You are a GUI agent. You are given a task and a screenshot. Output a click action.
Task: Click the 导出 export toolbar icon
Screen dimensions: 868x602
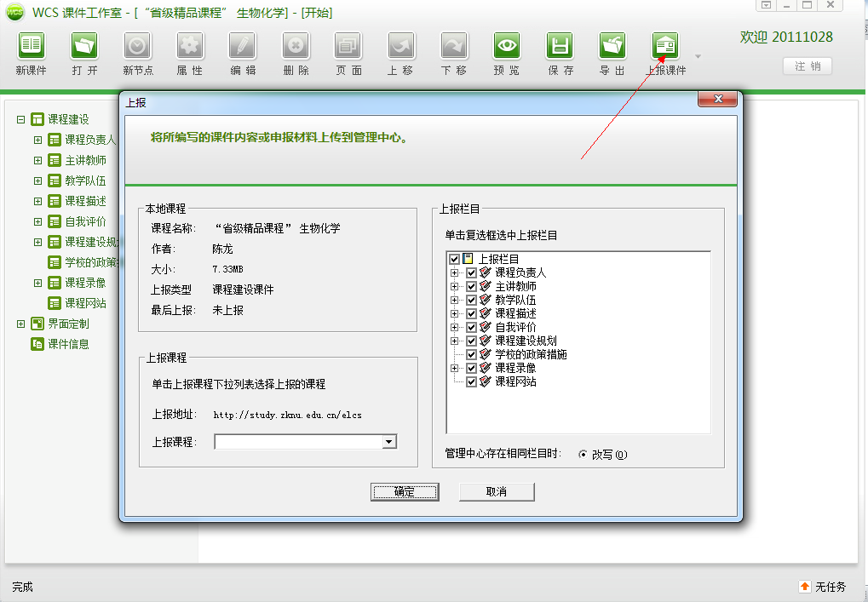point(612,46)
